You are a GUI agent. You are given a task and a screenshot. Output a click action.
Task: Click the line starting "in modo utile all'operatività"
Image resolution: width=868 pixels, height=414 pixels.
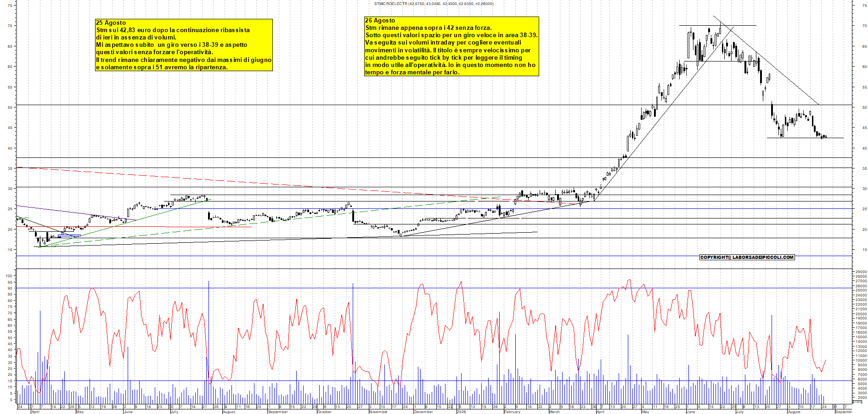point(451,65)
